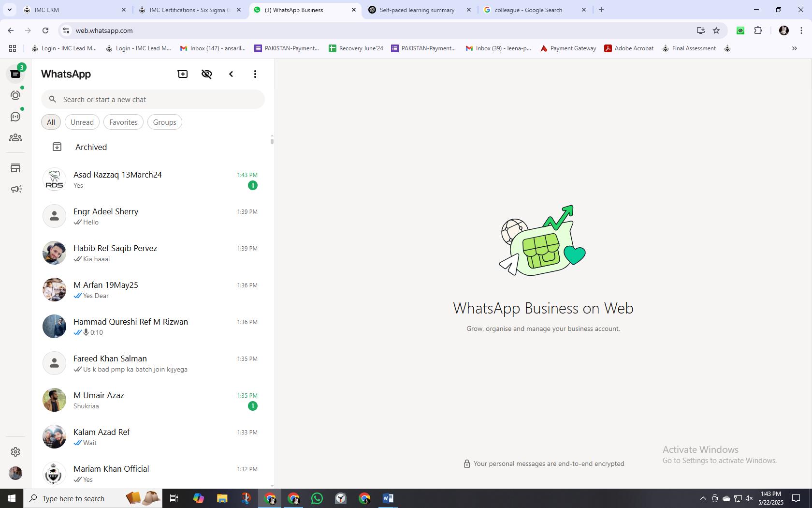Click the browser Back arrow

11,30
